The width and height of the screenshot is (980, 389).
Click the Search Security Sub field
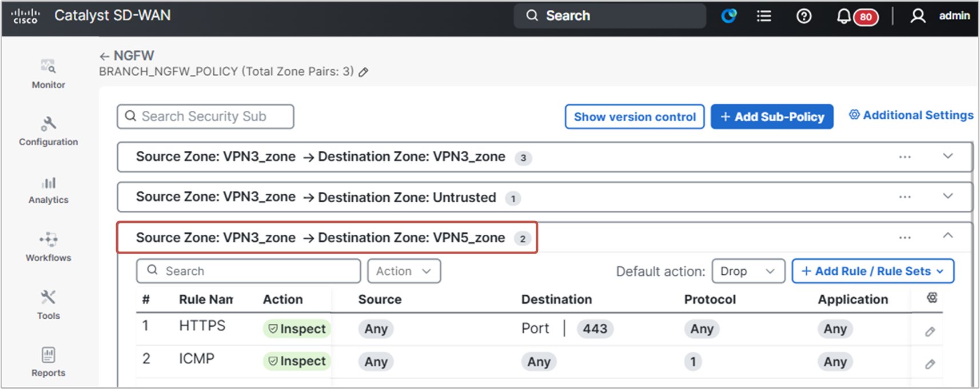tap(205, 117)
